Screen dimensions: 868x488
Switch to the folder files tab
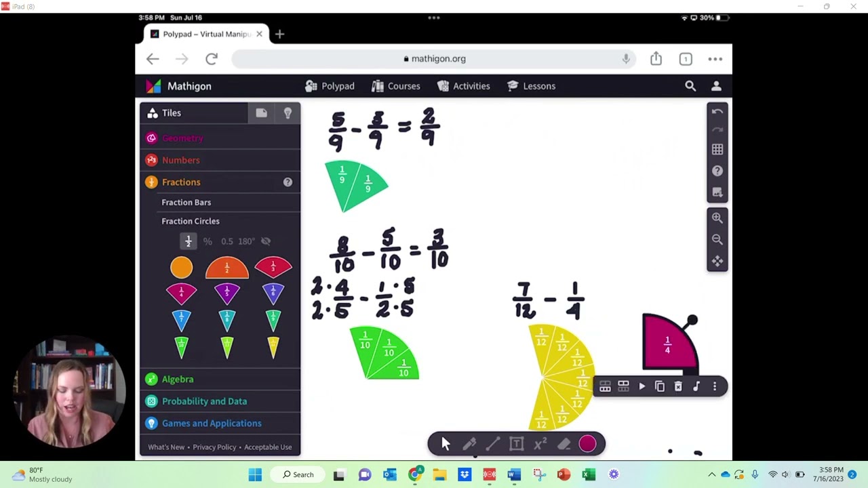[261, 113]
